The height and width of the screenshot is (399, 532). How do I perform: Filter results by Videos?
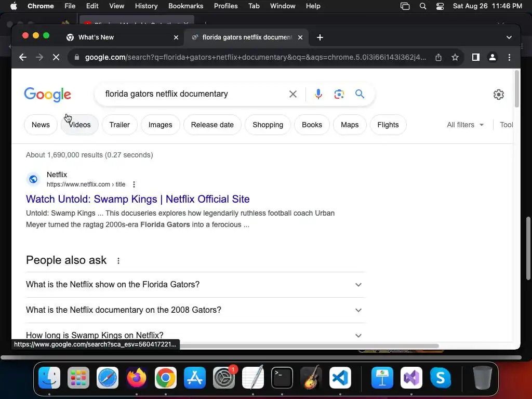click(79, 125)
